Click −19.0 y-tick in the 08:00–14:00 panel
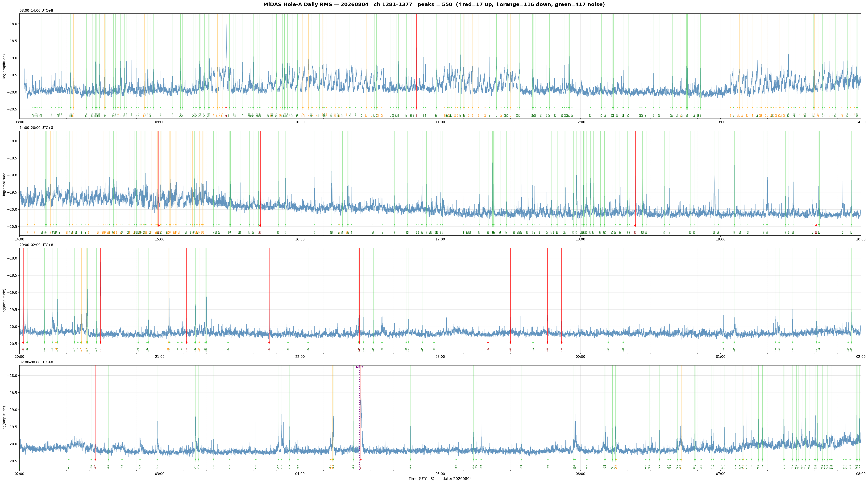The image size is (868, 483). [x=12, y=58]
